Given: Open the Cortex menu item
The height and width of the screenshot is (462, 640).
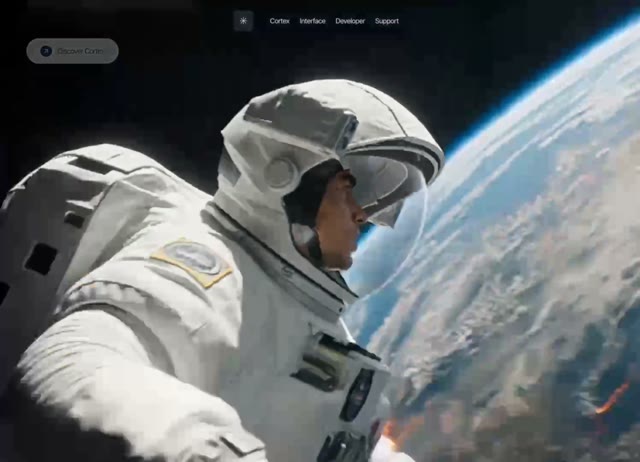Looking at the screenshot, I should coord(280,21).
